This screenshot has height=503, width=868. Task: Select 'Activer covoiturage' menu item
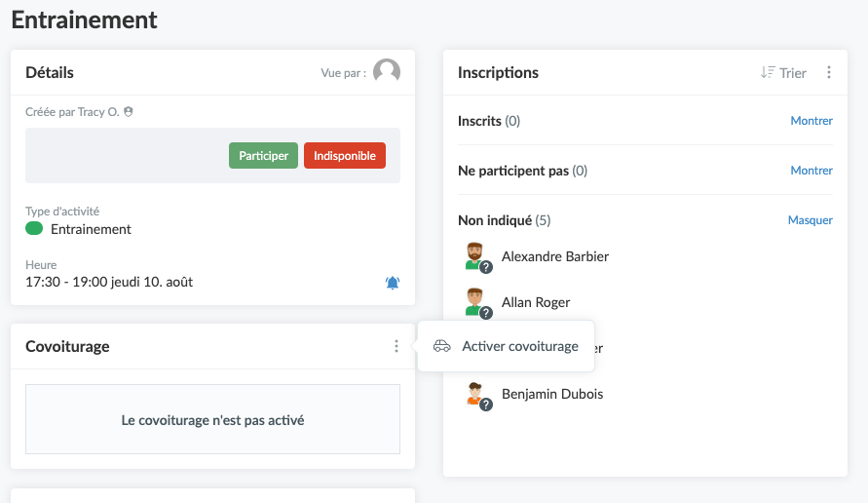519,346
